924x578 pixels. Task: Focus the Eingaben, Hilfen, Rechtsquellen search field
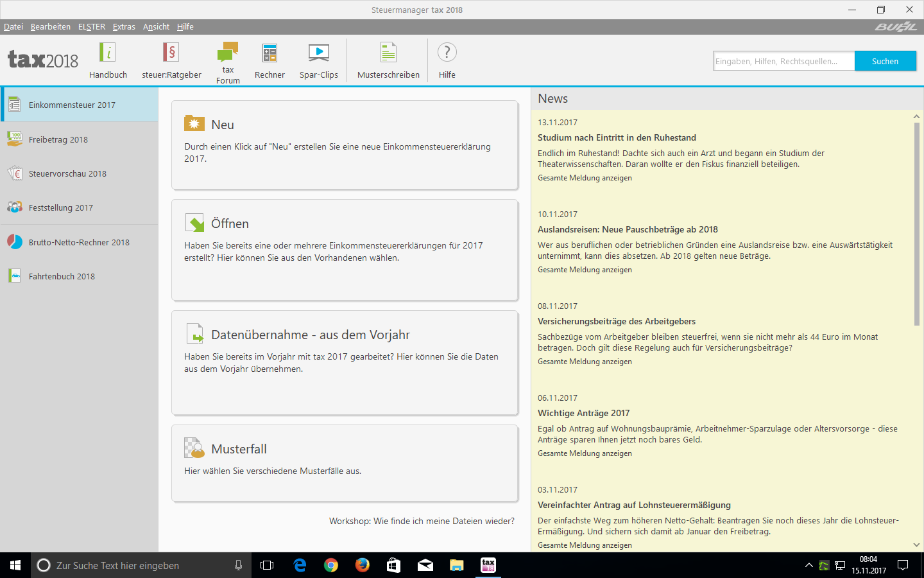click(x=783, y=61)
